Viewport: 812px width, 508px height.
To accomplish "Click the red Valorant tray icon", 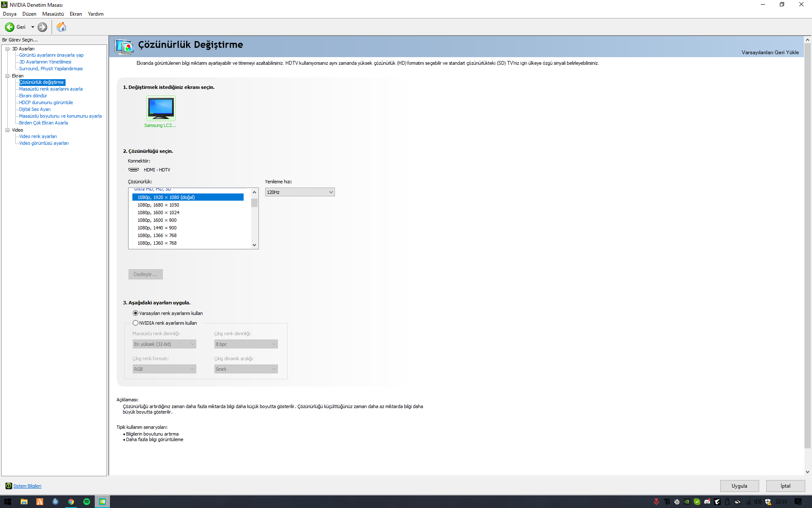I will tap(656, 502).
